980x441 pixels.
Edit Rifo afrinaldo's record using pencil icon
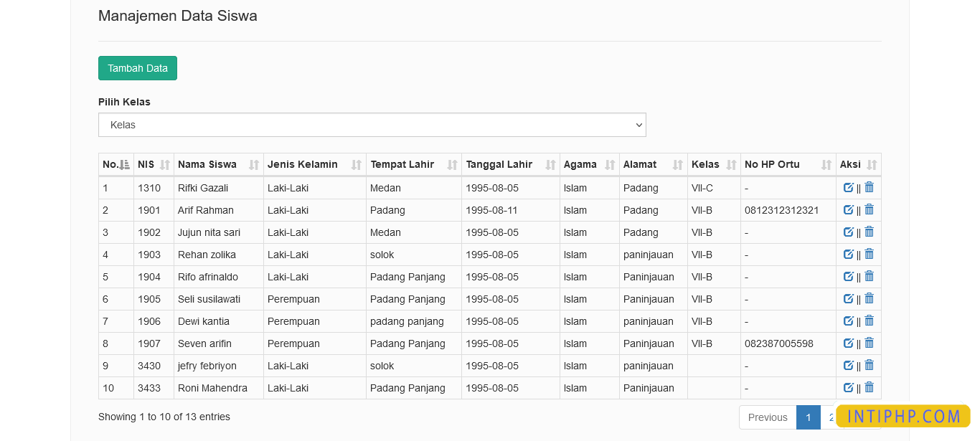tap(849, 276)
